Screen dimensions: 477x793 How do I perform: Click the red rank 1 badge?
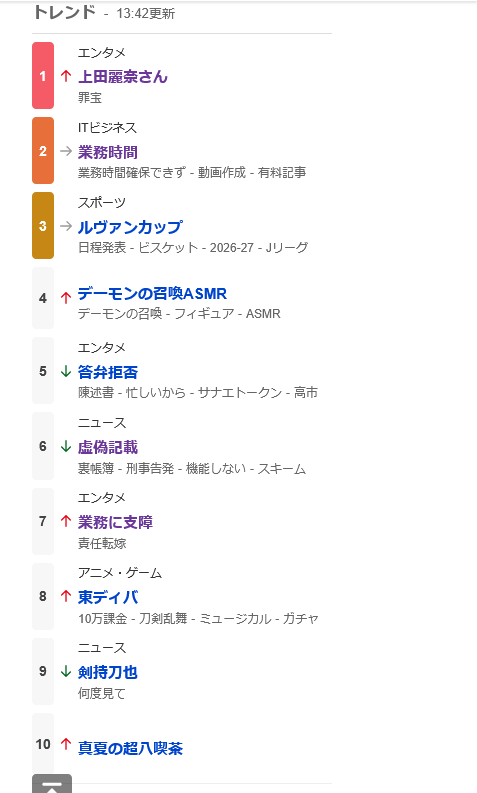click(x=43, y=76)
